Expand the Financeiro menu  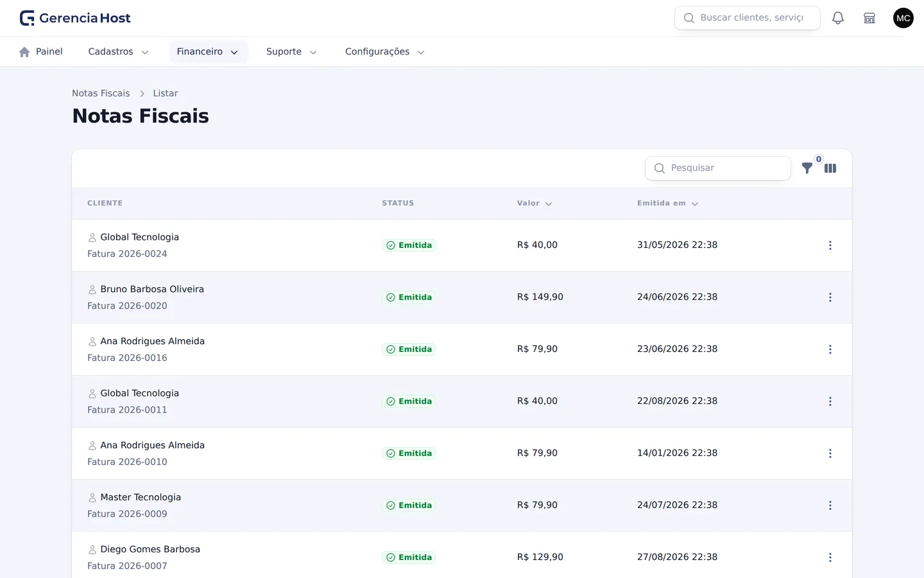coord(208,51)
